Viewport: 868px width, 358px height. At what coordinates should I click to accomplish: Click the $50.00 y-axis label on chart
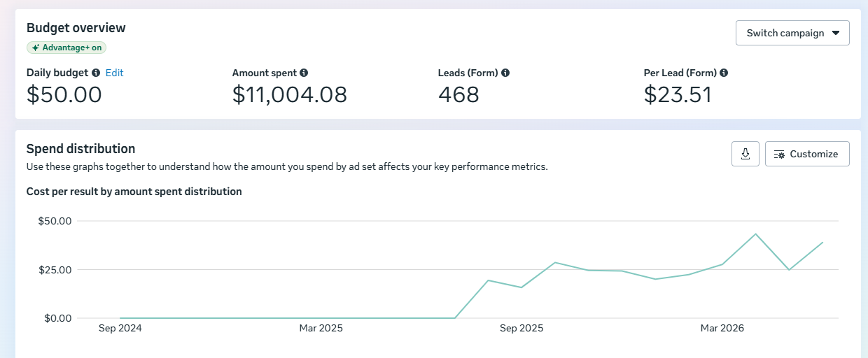(55, 221)
